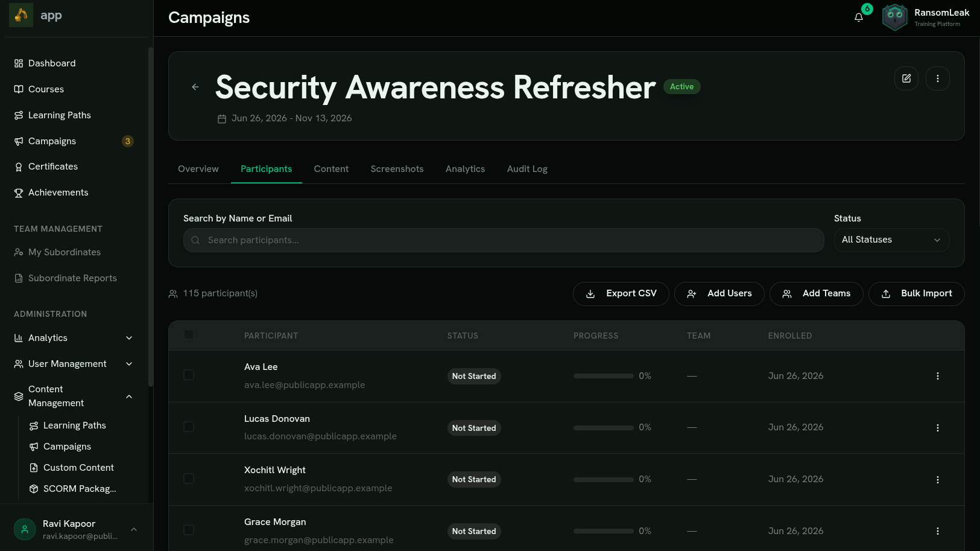Viewport: 980px width, 551px height.
Task: Click the TEAM column header
Action: (x=698, y=336)
